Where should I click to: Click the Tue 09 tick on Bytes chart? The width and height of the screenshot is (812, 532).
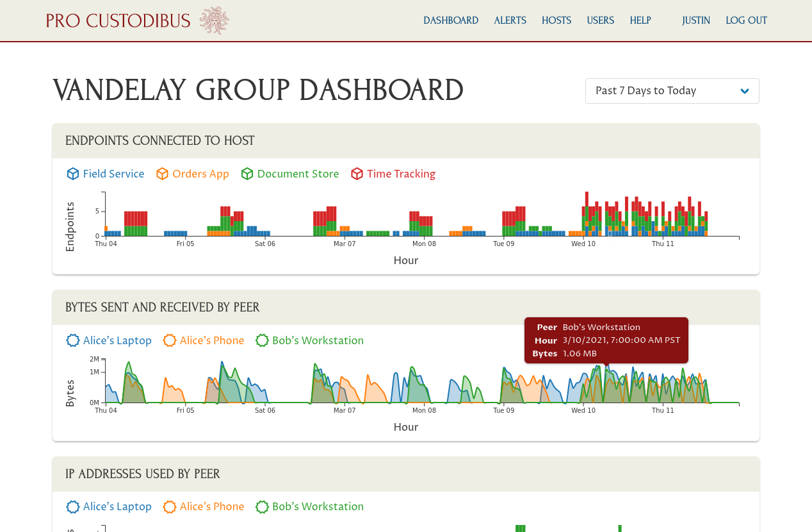coord(504,410)
